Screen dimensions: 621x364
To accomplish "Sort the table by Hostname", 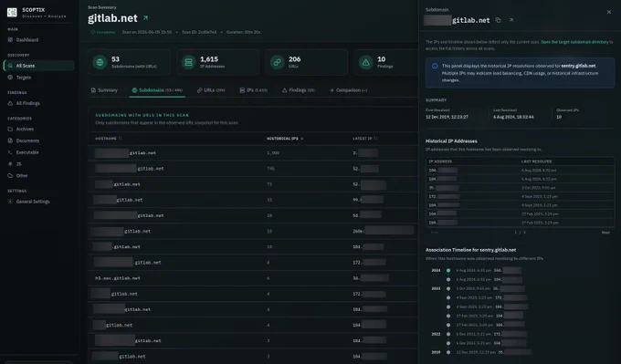I will [109, 139].
